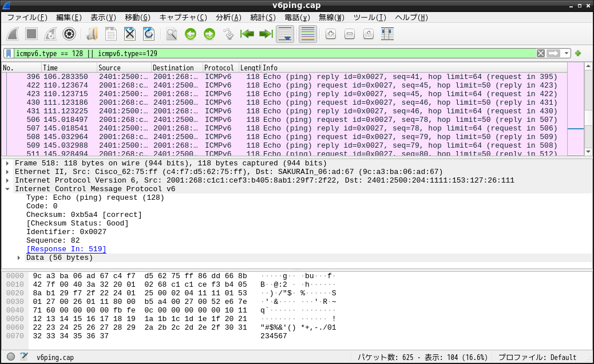Zoom in the main window text

pos(331,34)
